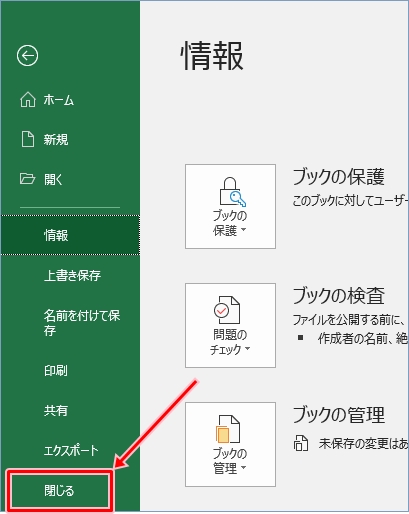The height and width of the screenshot is (514, 409).
Task: Click the unsaved changes document icon
Action: [301, 443]
